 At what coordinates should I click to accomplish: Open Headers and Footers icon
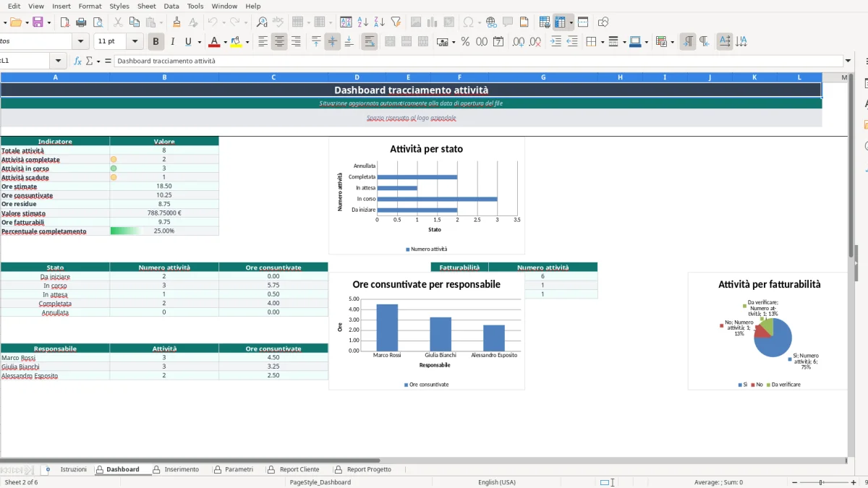[x=524, y=22]
